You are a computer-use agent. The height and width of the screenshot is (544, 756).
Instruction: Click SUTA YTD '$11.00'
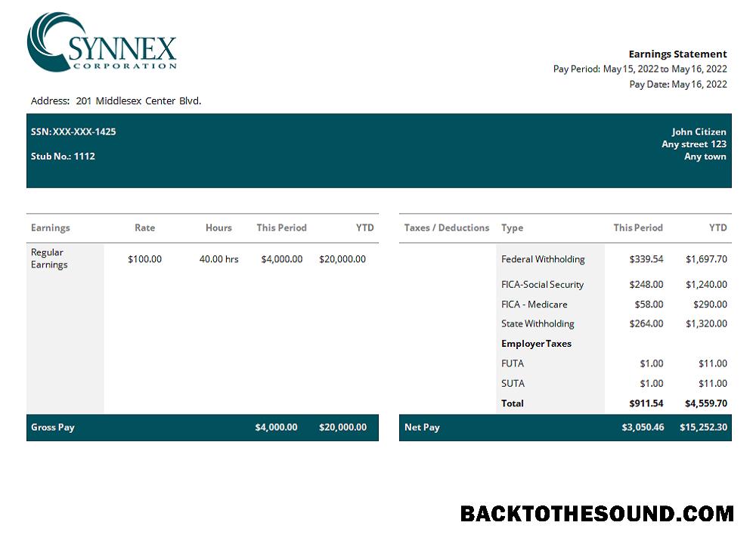point(713,384)
